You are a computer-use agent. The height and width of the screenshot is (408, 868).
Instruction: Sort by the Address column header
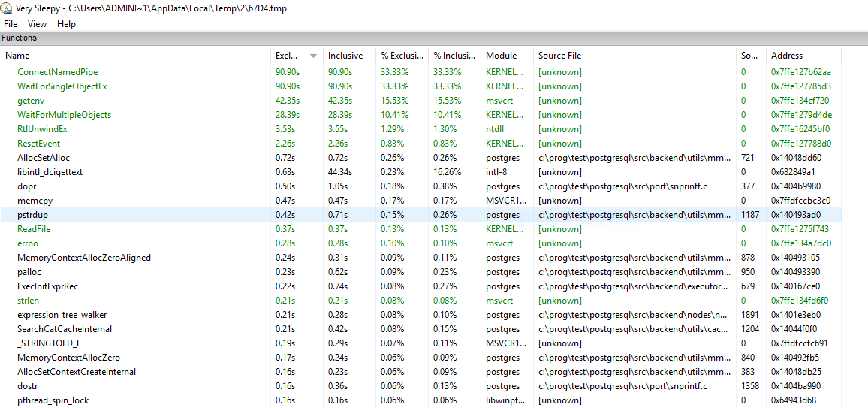787,56
